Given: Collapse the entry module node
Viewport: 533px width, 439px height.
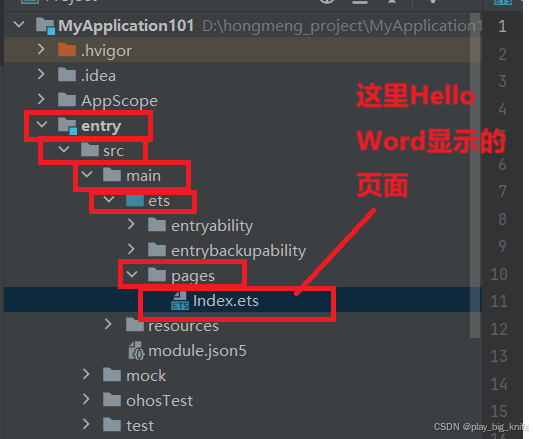Looking at the screenshot, I should pos(42,124).
